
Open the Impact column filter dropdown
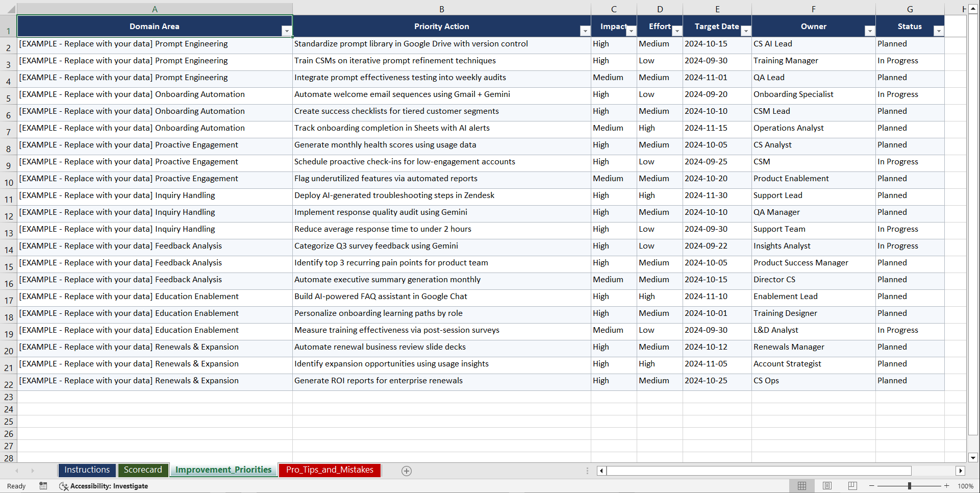[631, 31]
